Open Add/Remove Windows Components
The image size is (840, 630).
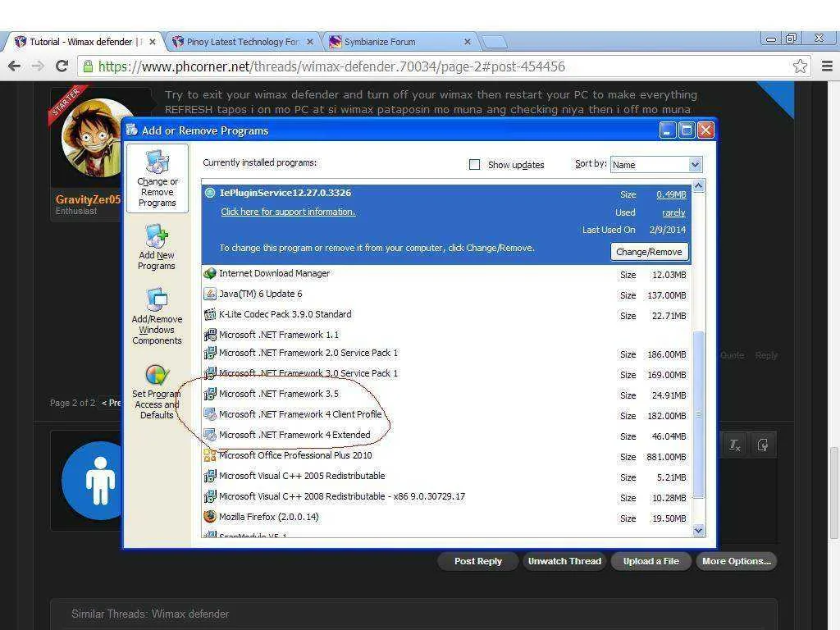tap(157, 317)
